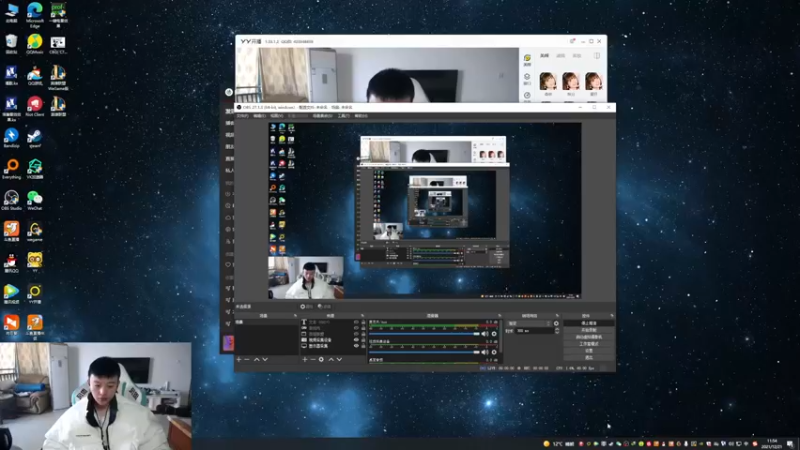Adjust second mixer volume slider
The image size is (800, 450).
pos(424,352)
